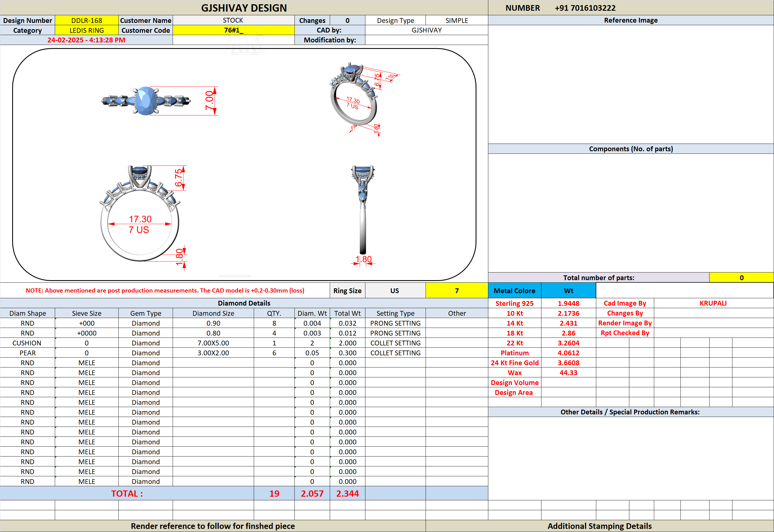Viewport: 774px width, 532px height.
Task: Select the 10 Kt weight value 2.1736
Action: pos(569,313)
